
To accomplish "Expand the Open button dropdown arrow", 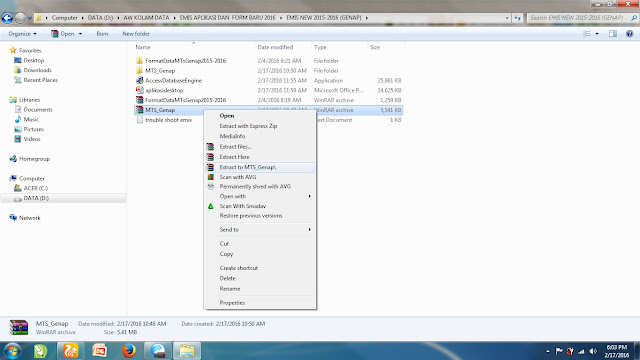I will [80, 34].
